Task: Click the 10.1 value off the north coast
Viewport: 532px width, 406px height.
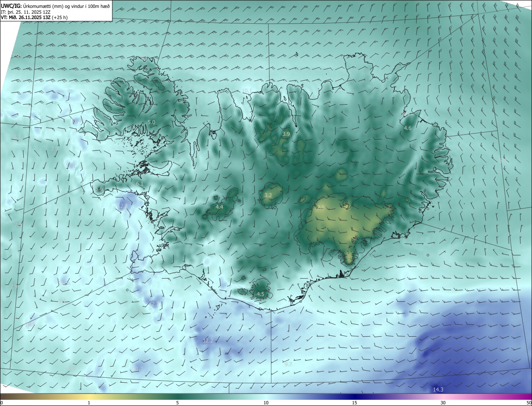Action: 247,90
